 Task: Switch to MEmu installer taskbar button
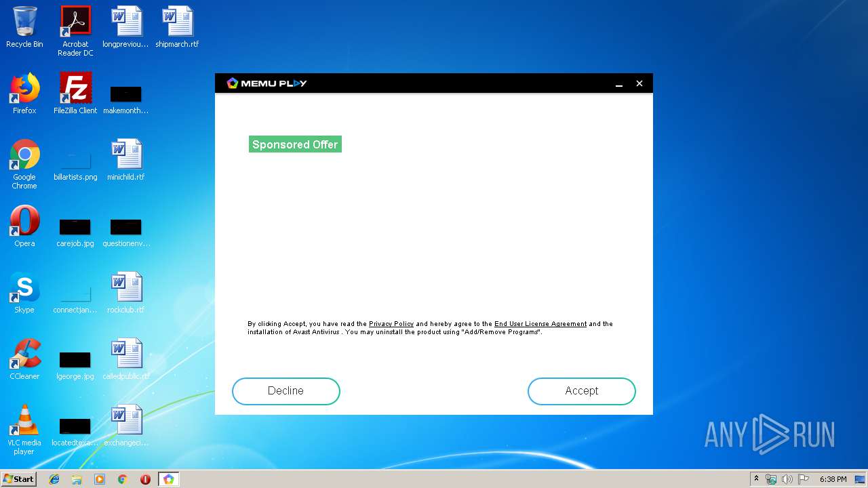[168, 479]
